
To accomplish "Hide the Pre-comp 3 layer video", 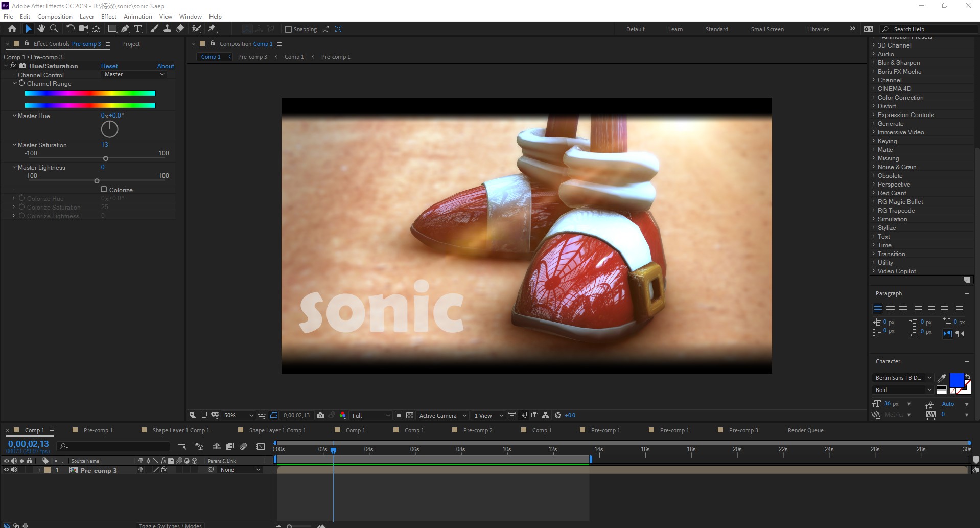I will pyautogui.click(x=7, y=470).
